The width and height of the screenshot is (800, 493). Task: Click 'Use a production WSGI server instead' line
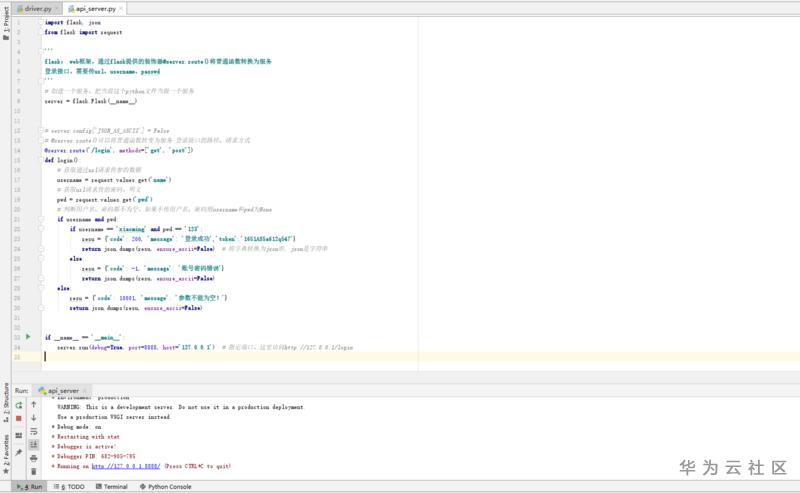[114, 417]
